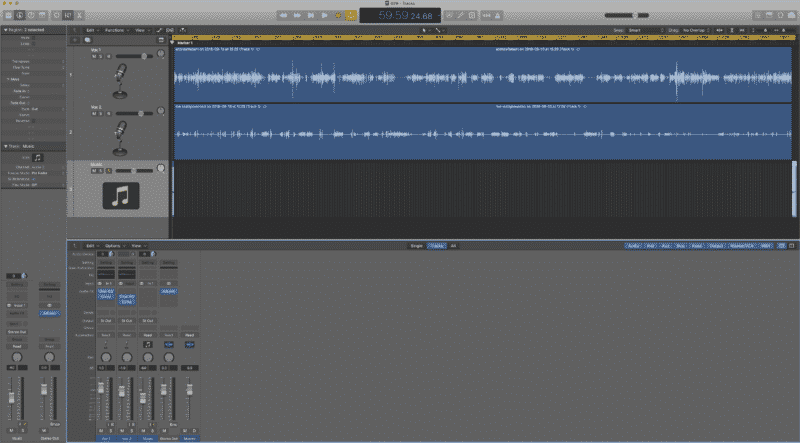Open the Mixer View menu

[x=138, y=246]
